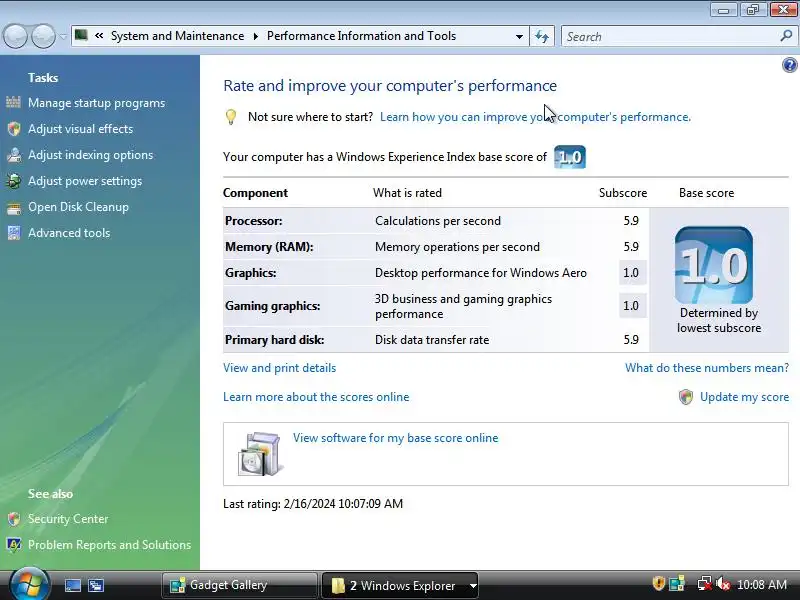This screenshot has width=800, height=600.
Task: Click the Processor row label
Action: click(254, 221)
